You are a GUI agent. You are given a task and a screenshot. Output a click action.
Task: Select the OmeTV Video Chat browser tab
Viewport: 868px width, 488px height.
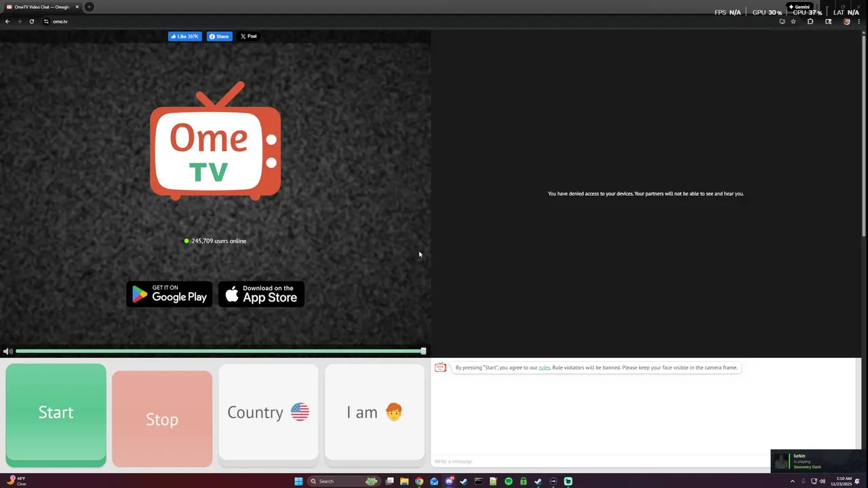[x=42, y=7]
